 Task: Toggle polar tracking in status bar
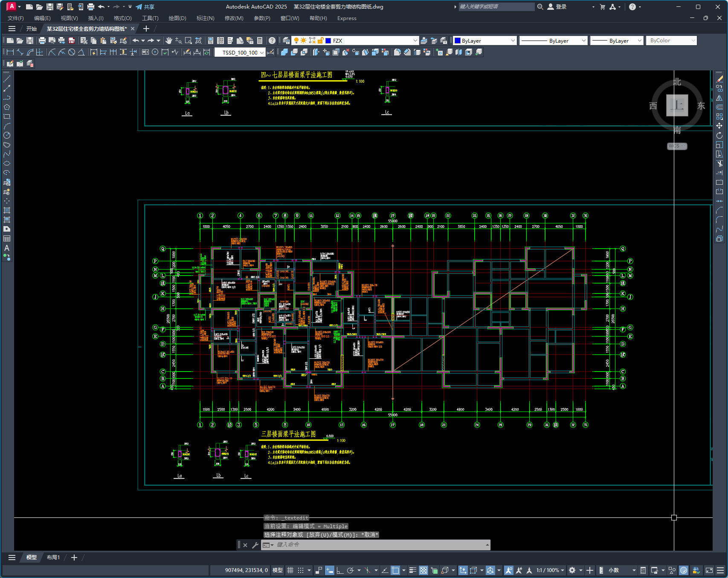(x=351, y=570)
